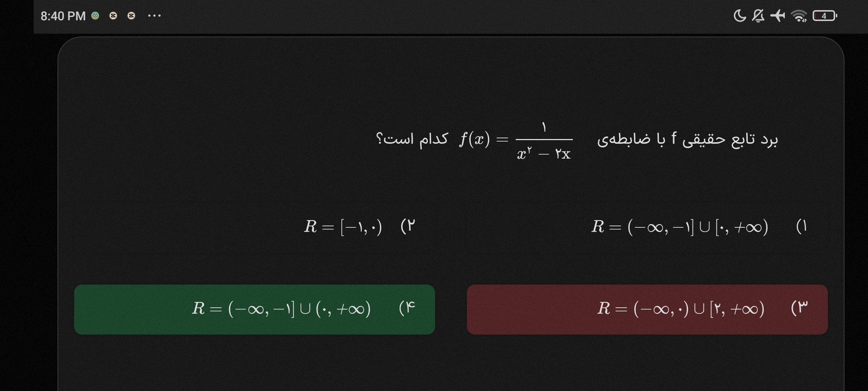
Task: Tap the second CapCut notification icon
Action: tap(131, 16)
